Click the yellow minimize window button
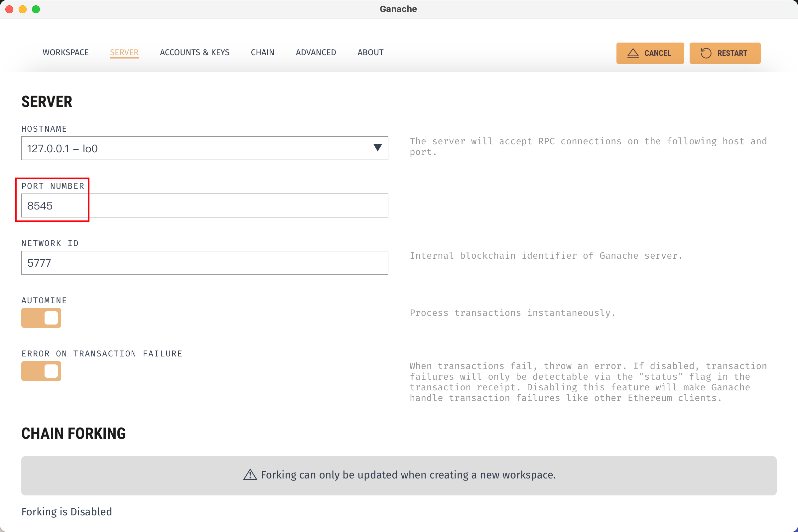The image size is (798, 532). pos(23,9)
